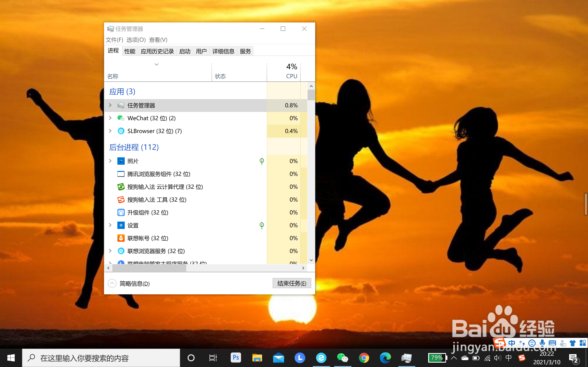
Task: Click the 结束任务 button
Action: [x=291, y=283]
